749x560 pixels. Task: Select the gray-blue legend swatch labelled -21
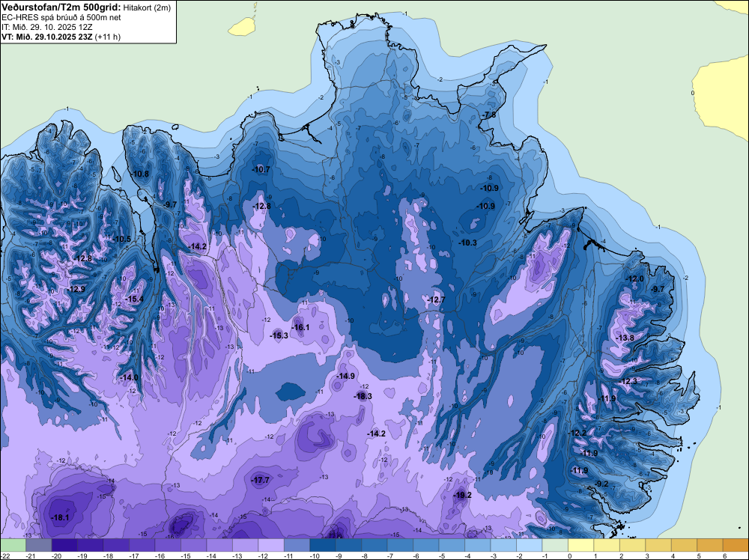click(x=39, y=545)
